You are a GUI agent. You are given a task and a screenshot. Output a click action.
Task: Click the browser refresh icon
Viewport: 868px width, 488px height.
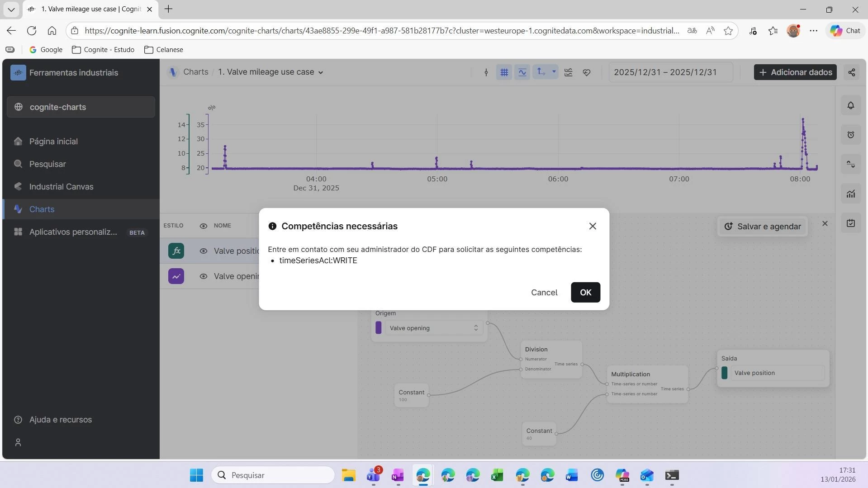[x=32, y=31]
